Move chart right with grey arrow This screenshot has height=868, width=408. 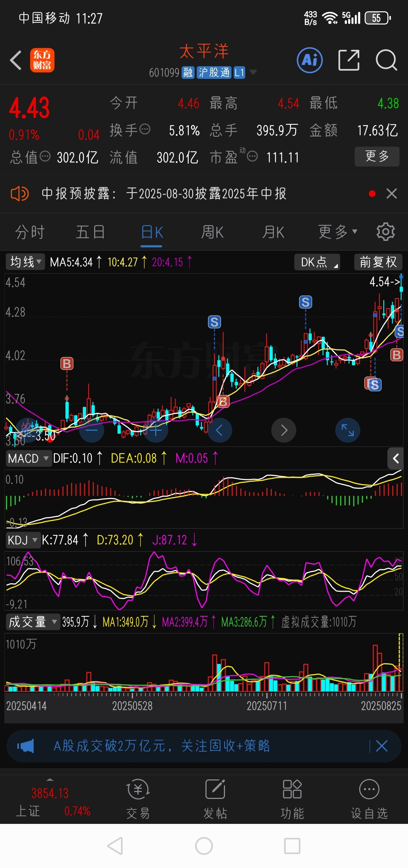point(284,430)
